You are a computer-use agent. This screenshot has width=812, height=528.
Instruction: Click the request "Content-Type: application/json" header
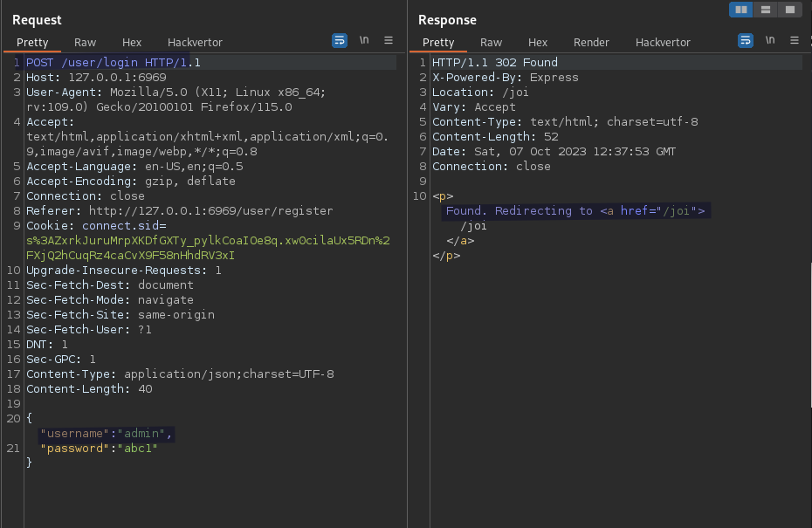click(180, 374)
